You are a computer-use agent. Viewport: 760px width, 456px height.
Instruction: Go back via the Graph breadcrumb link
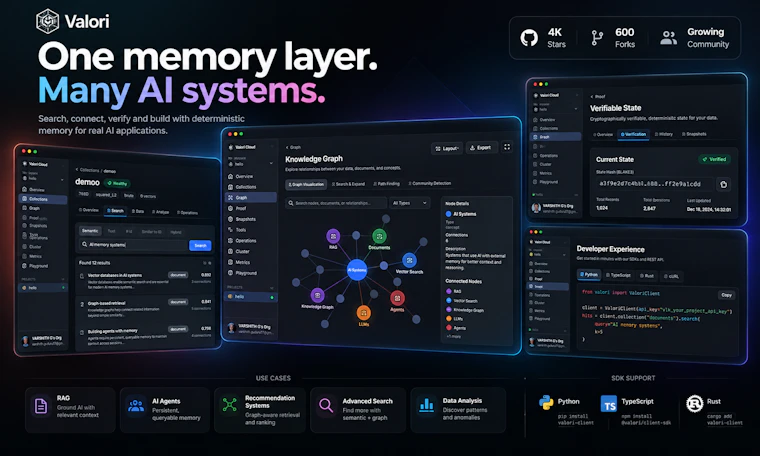(293, 147)
